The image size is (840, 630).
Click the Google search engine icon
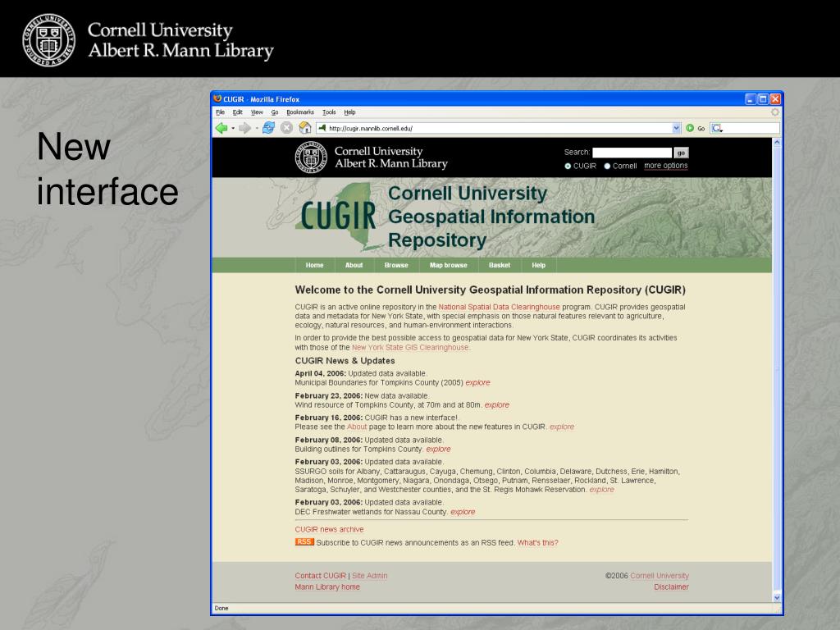coord(717,128)
